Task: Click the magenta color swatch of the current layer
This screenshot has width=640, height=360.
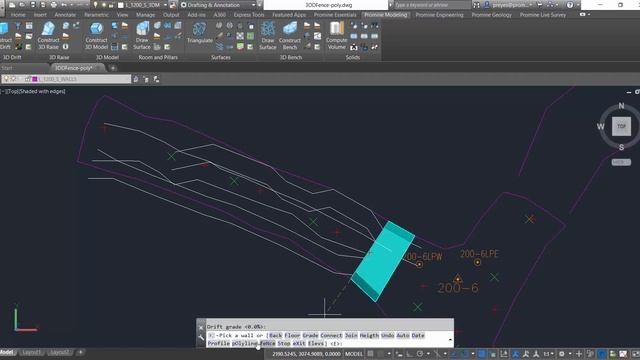Action: coord(35,79)
